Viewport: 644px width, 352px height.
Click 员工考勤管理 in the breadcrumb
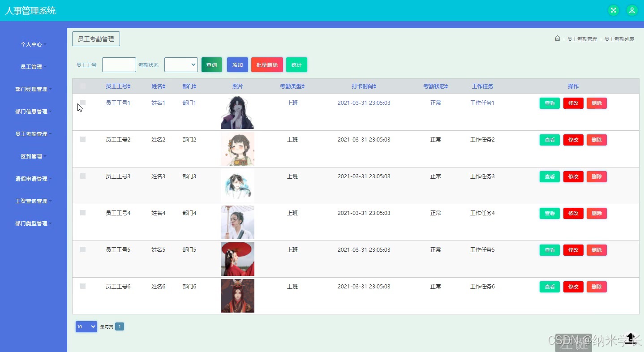coord(581,39)
